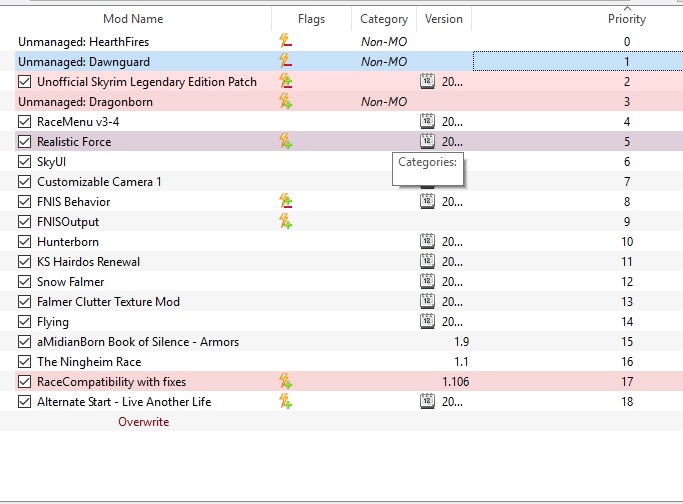Click calendar icon for Falmer Clutter Texture Mod
The width and height of the screenshot is (683, 504).
tap(427, 302)
